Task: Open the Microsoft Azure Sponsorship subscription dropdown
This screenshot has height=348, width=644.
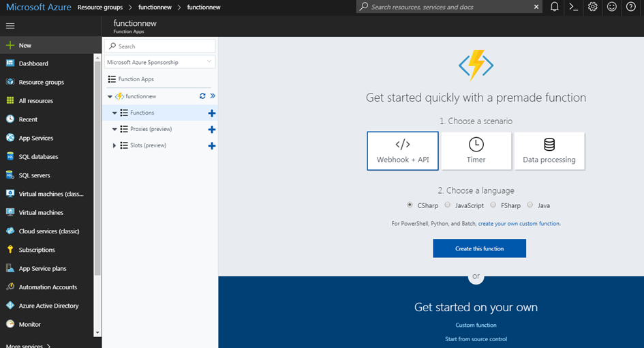Action: click(x=159, y=62)
